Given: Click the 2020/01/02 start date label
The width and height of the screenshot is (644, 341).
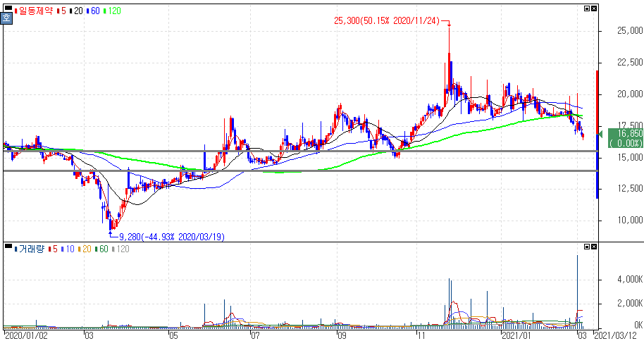Looking at the screenshot, I should (26, 335).
